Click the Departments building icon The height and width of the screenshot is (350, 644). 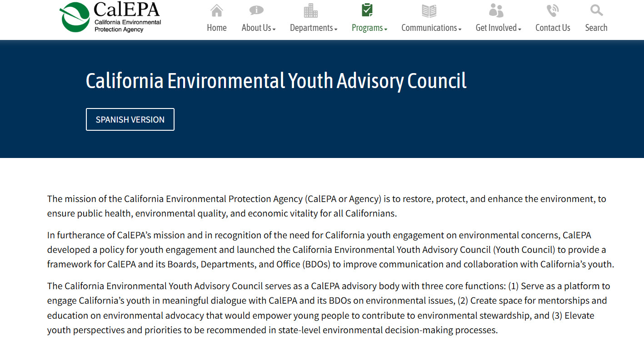311,10
